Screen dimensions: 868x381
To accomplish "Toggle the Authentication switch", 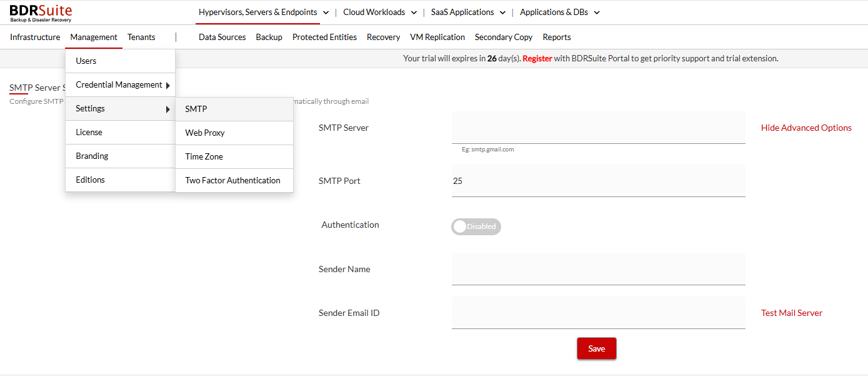I will pyautogui.click(x=476, y=226).
